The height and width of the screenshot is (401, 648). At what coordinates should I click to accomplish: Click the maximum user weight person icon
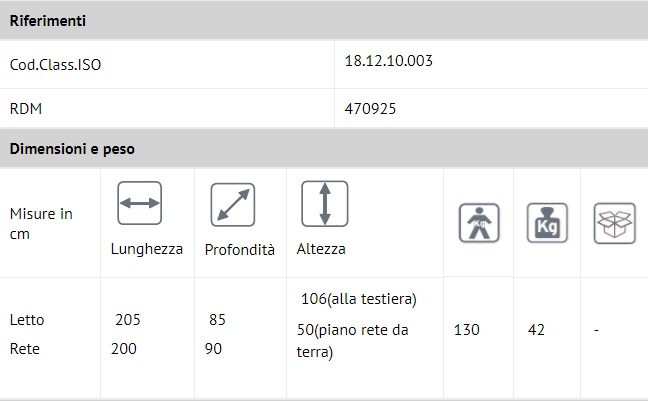coord(478,222)
